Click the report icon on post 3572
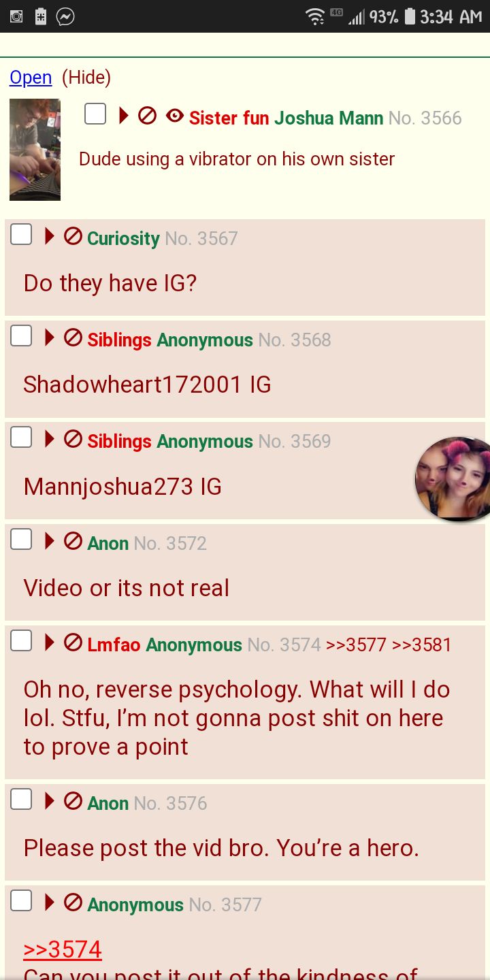This screenshot has width=490, height=980. pyautogui.click(x=73, y=542)
